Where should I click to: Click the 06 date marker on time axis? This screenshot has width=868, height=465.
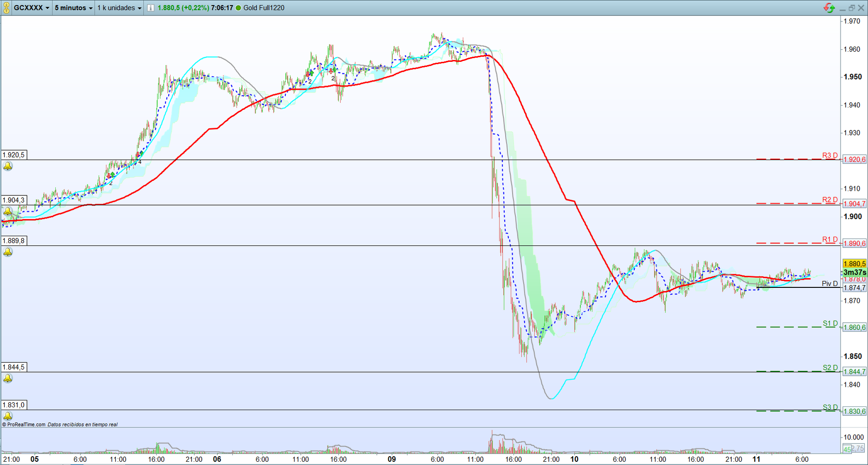coord(217,459)
